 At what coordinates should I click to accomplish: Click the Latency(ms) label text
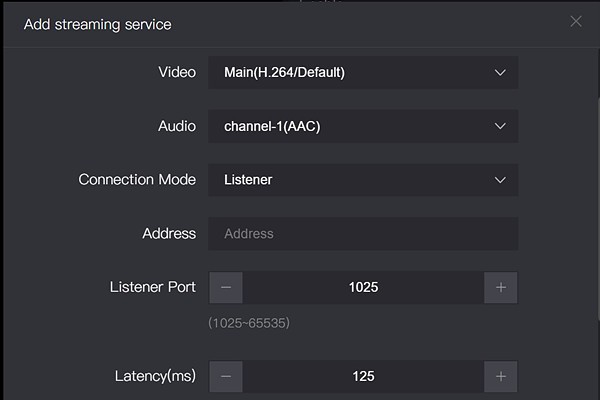pyautogui.click(x=155, y=377)
